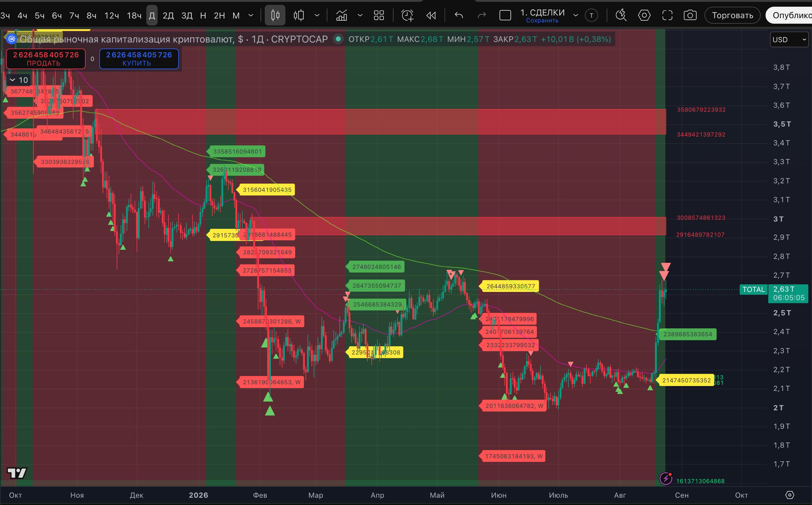The height and width of the screenshot is (505, 812).
Task: Click the Июль label on the time axis
Action: coord(558,495)
